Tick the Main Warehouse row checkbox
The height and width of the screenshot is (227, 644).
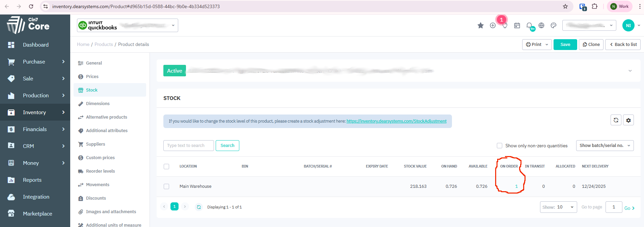point(166,186)
